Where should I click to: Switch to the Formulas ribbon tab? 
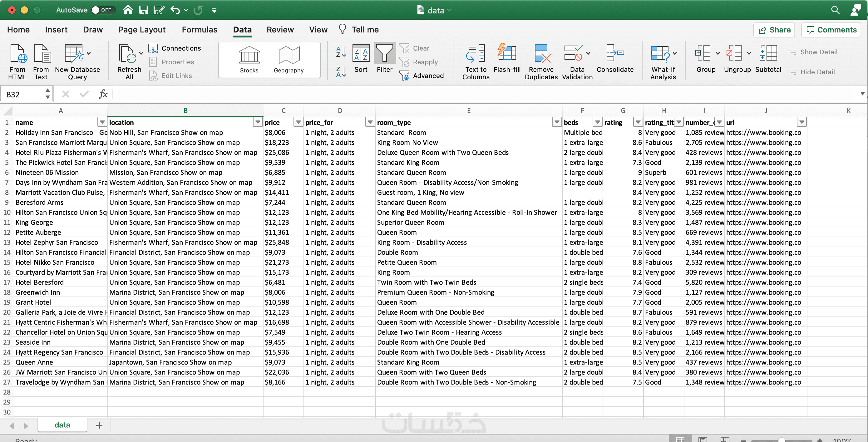coord(200,30)
